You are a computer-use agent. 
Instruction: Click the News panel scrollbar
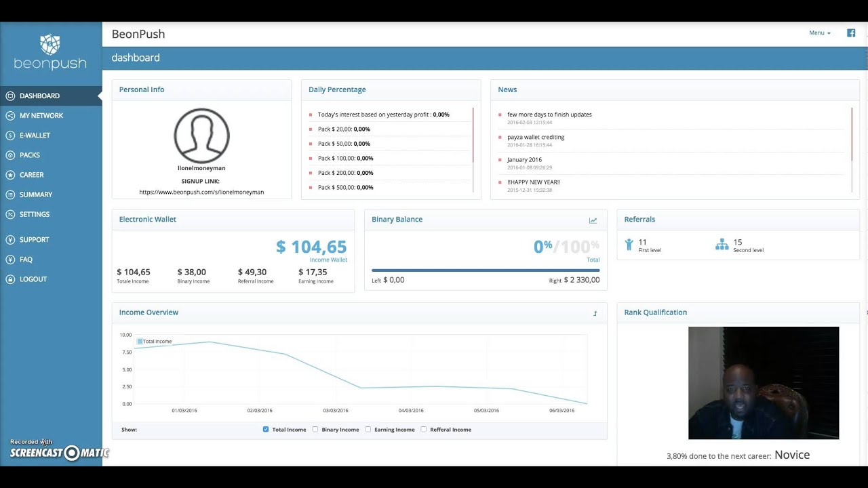[x=852, y=134]
